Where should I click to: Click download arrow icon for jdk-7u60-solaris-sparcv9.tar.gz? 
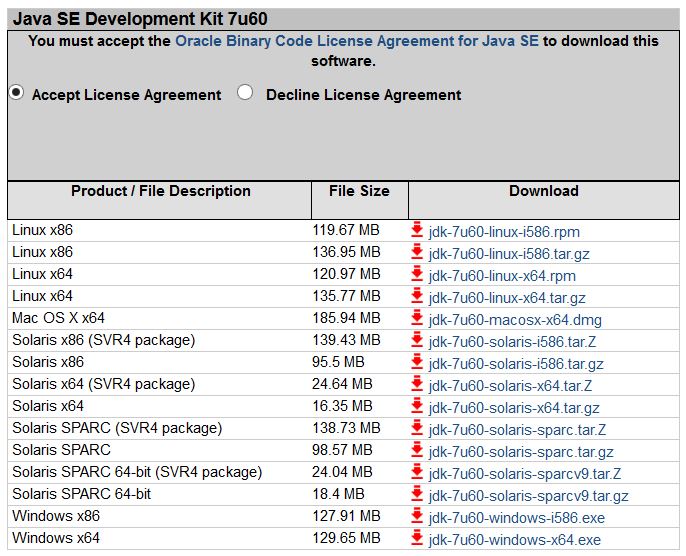(x=417, y=494)
